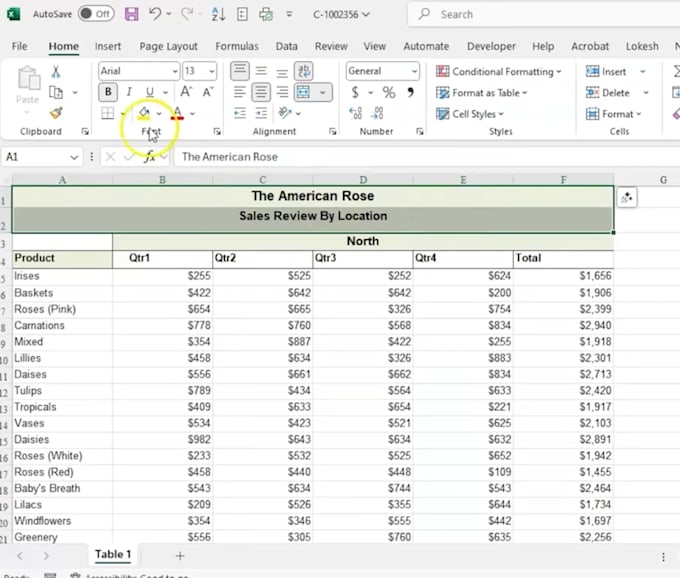Toggle Wrap Text button

click(304, 71)
